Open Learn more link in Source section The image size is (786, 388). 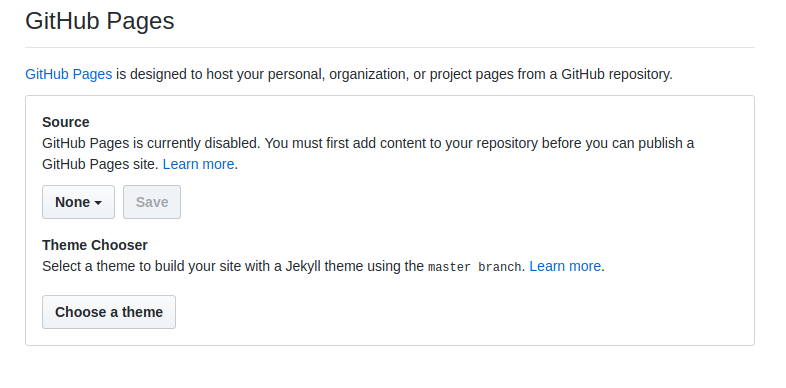click(199, 164)
